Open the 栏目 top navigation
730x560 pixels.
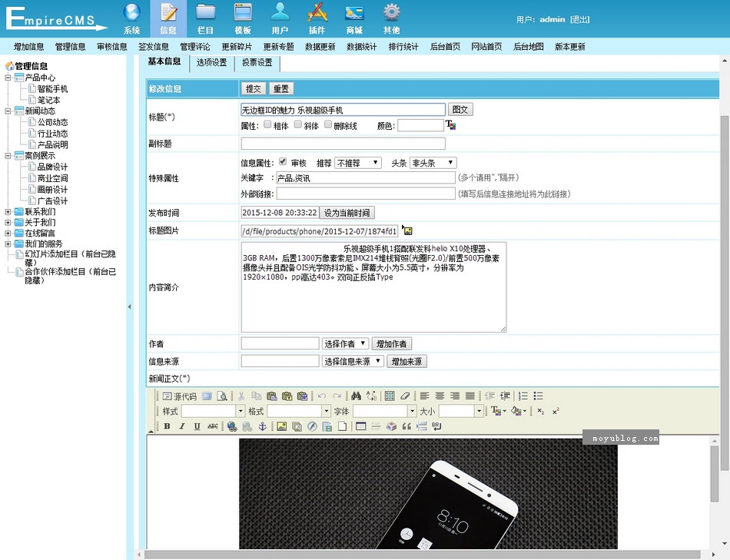[205, 18]
